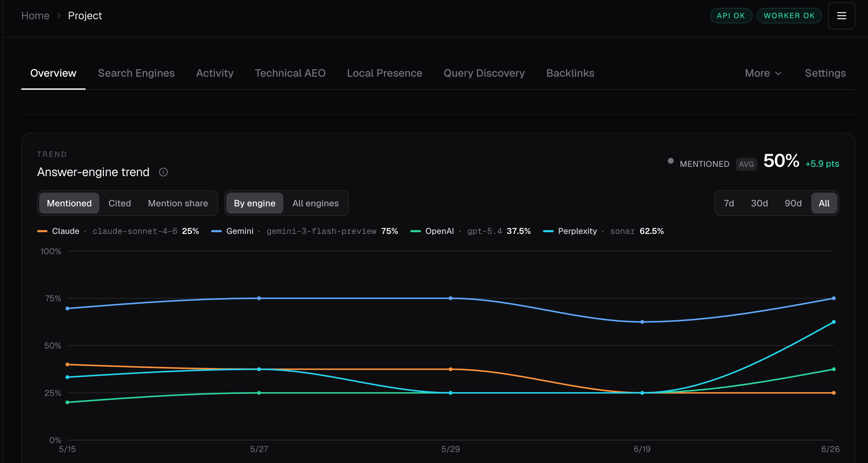Click the 6/19 x-axis date label

coord(642,449)
